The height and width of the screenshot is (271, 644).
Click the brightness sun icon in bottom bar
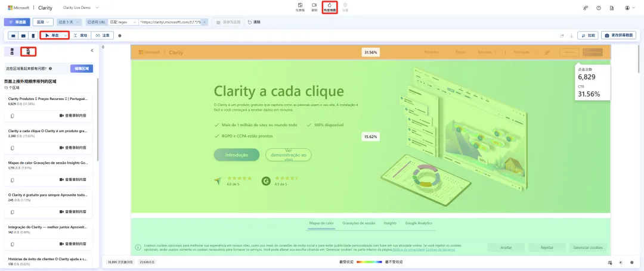621,262
